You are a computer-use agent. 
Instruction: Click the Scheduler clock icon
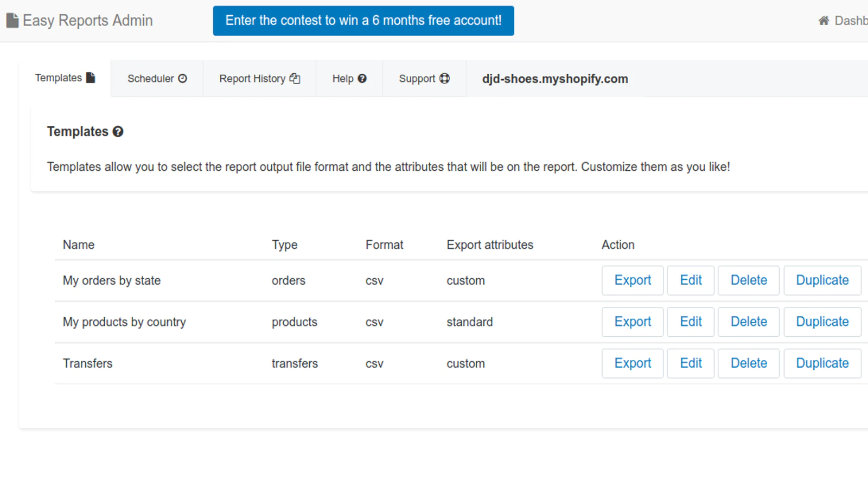(x=183, y=79)
